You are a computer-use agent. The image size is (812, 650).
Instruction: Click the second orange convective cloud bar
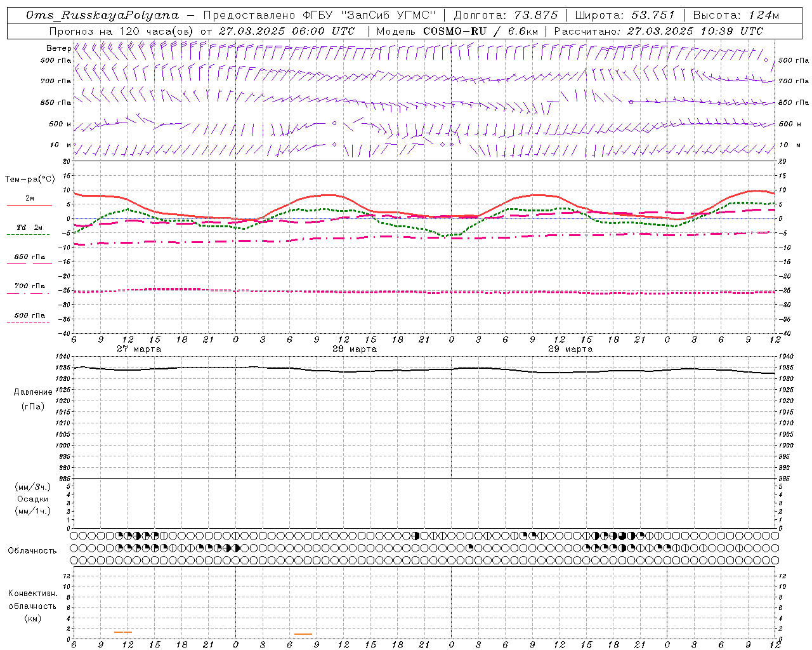click(303, 633)
